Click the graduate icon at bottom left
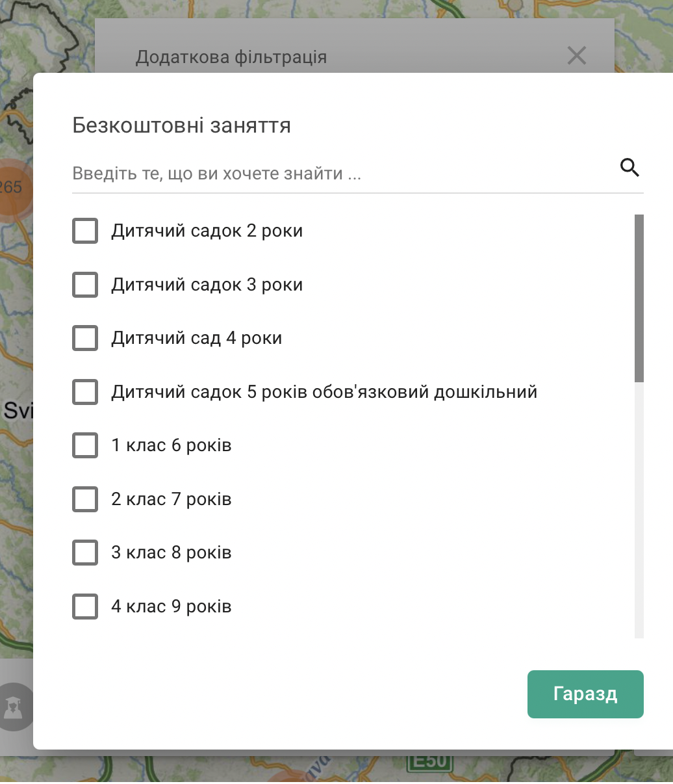Viewport: 673px width, 784px height. tap(13, 707)
